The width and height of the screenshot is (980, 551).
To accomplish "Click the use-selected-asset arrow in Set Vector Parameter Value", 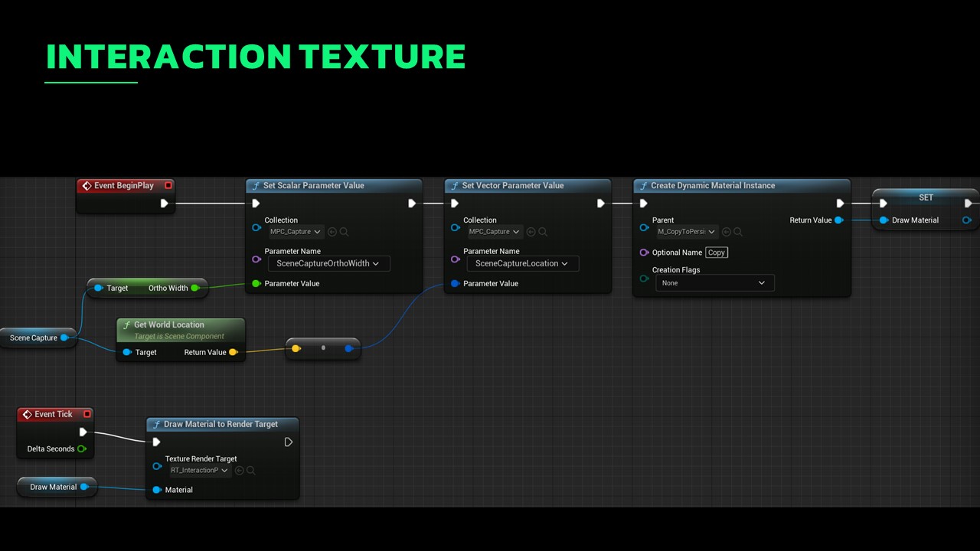I will pyautogui.click(x=531, y=232).
